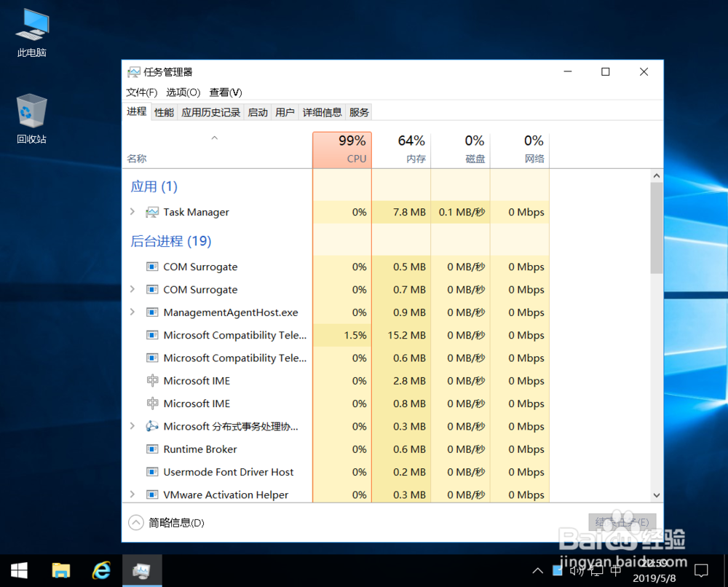Screen dimensions: 728x587
Task: Select the Runtime Broker row
Action: pos(336,449)
